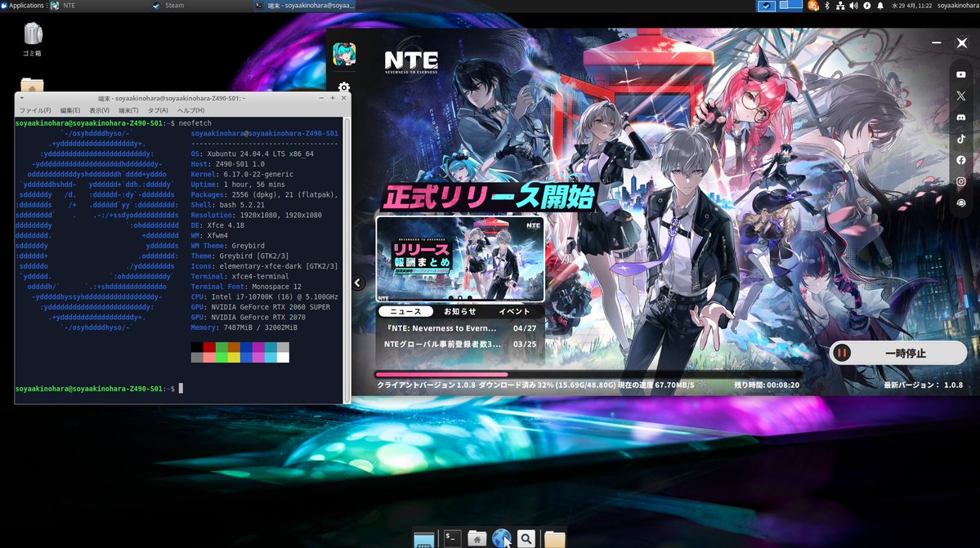Open NTE launcher settings gear
The height and width of the screenshot is (548, 980).
pos(344,87)
